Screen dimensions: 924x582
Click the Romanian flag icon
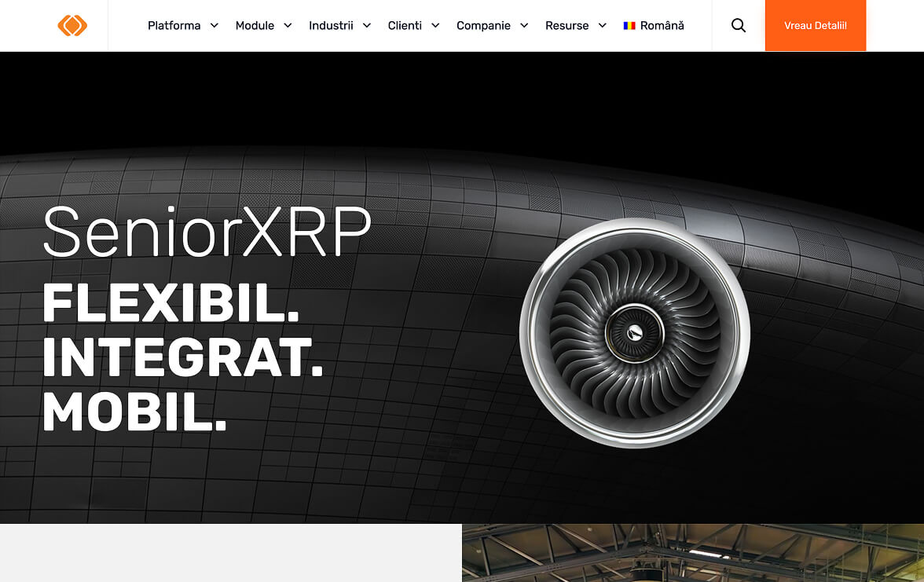pos(629,26)
